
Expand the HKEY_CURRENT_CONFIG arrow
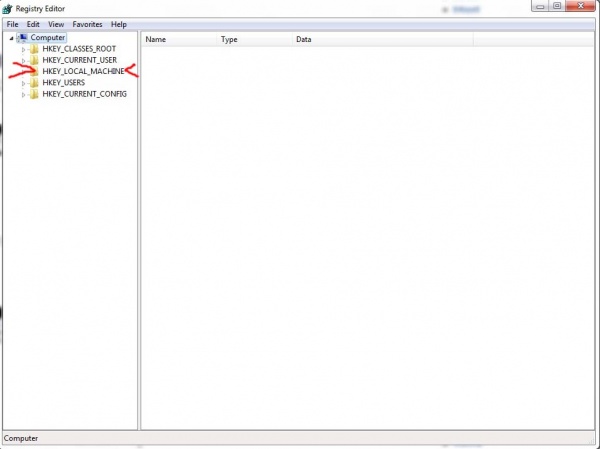(x=23, y=95)
